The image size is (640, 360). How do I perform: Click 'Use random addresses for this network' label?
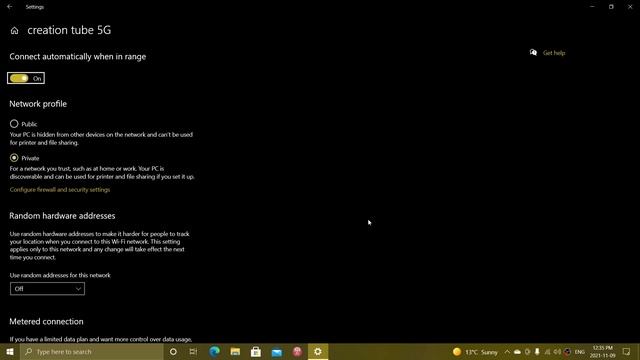click(x=60, y=275)
